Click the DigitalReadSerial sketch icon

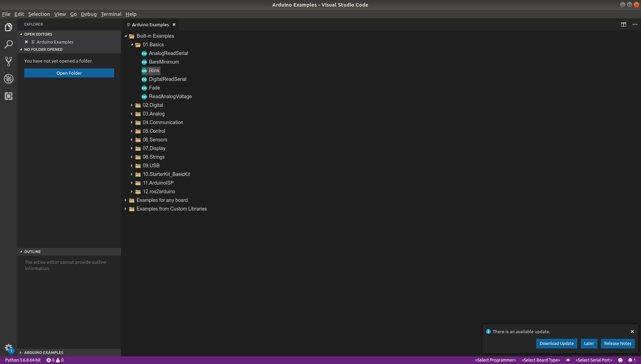click(x=144, y=79)
